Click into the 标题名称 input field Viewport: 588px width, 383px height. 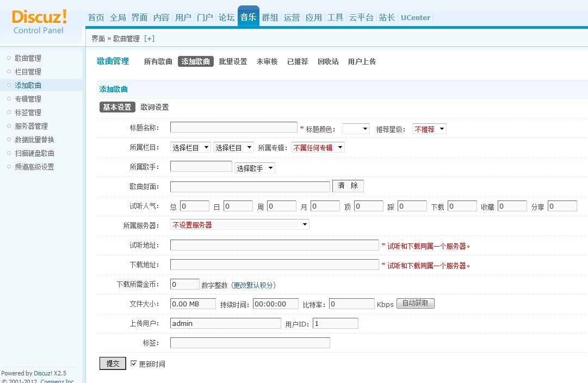pos(233,128)
